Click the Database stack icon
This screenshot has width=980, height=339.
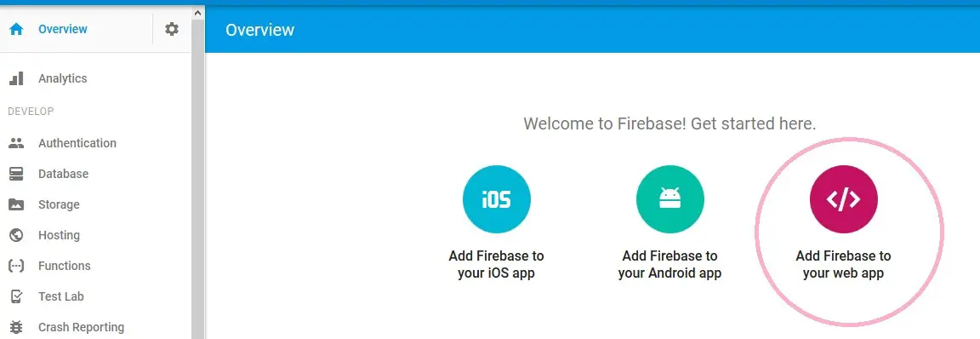pos(16,174)
